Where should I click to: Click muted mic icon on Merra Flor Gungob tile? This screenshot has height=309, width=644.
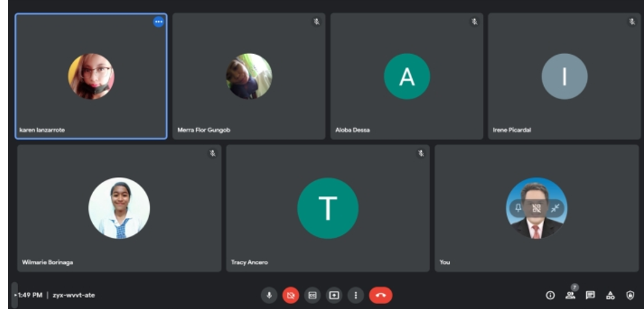tap(317, 22)
